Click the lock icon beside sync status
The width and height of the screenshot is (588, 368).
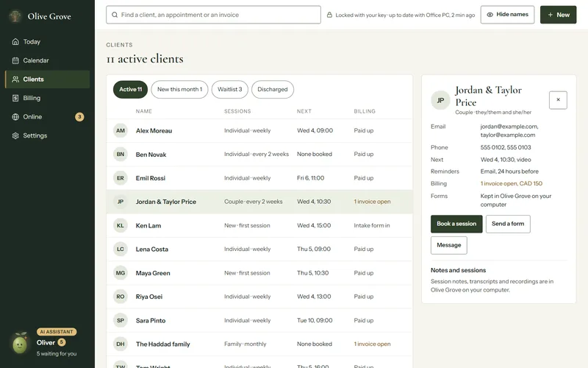329,15
